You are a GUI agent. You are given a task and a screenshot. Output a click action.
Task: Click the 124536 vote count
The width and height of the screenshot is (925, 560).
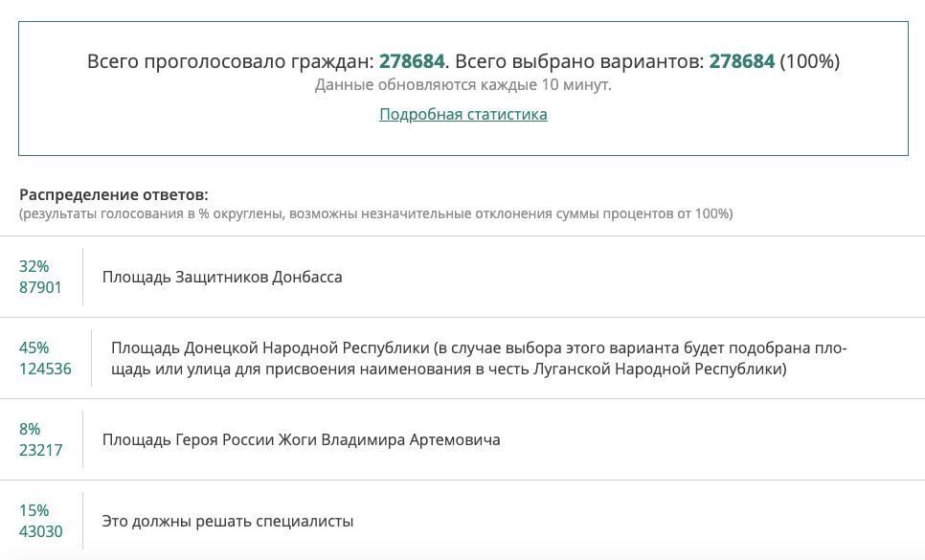click(45, 369)
